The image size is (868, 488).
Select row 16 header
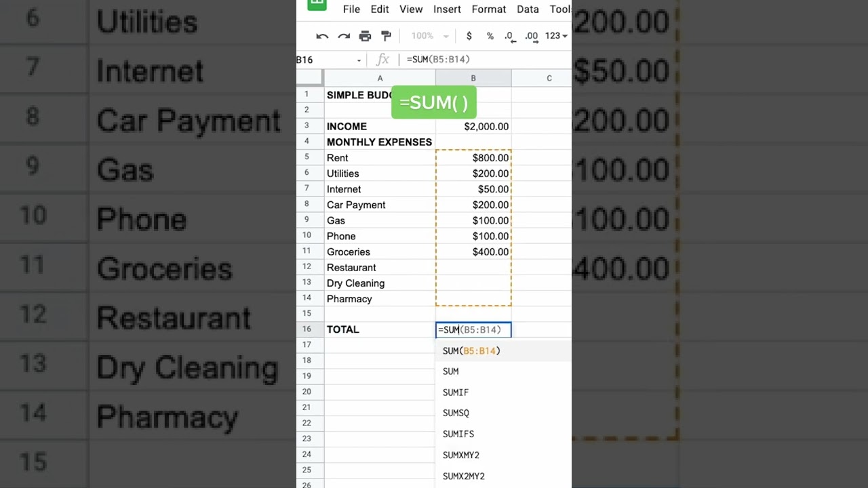[310, 329]
